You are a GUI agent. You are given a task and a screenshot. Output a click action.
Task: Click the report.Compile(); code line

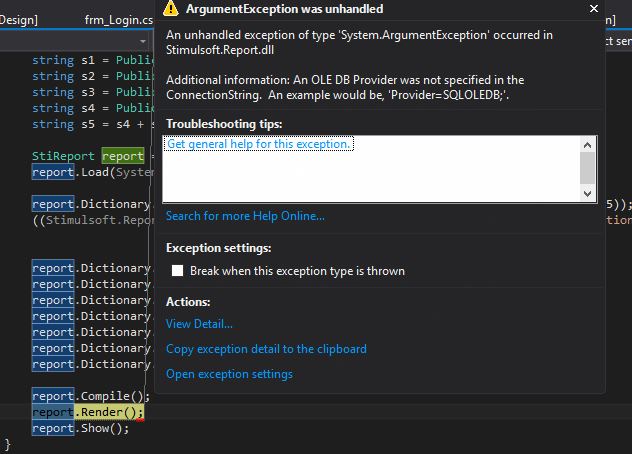point(91,396)
